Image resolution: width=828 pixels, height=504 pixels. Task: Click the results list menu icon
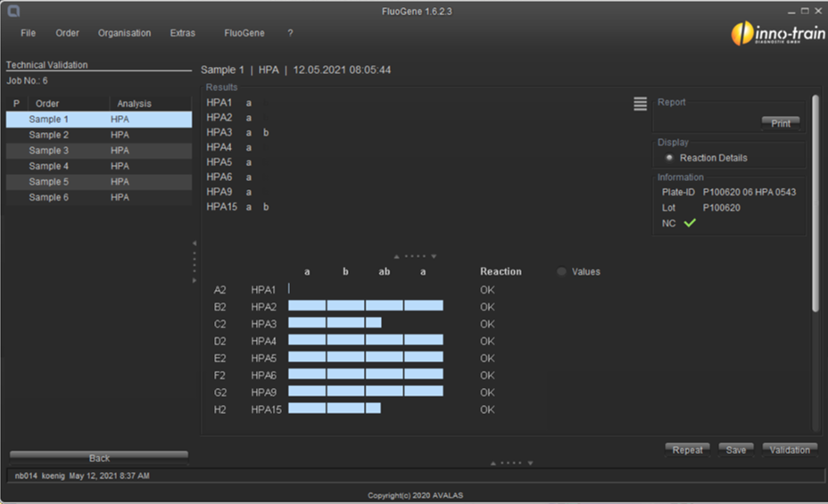(640, 103)
